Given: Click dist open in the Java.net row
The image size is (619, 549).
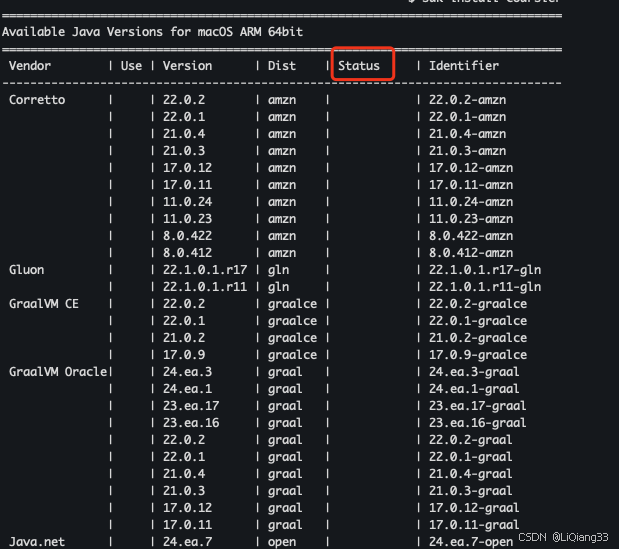Looking at the screenshot, I should pyautogui.click(x=282, y=542).
